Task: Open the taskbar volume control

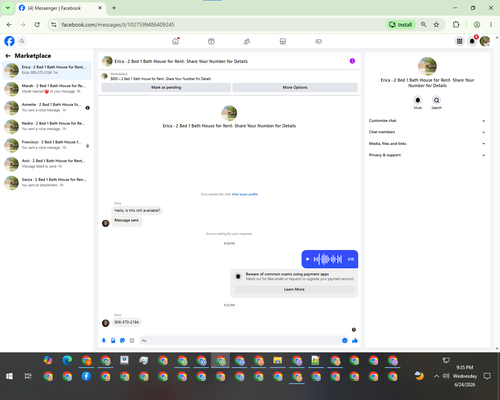Action: [x=446, y=376]
